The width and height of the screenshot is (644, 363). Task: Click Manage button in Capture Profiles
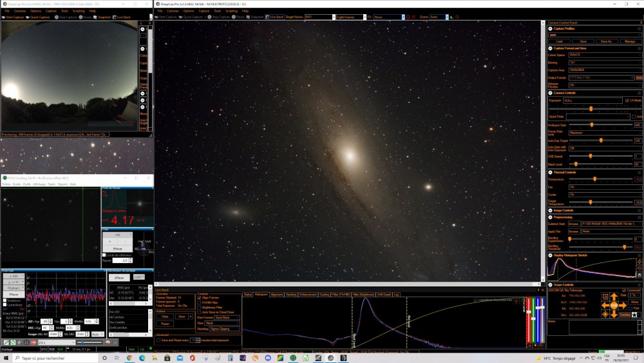pyautogui.click(x=631, y=41)
